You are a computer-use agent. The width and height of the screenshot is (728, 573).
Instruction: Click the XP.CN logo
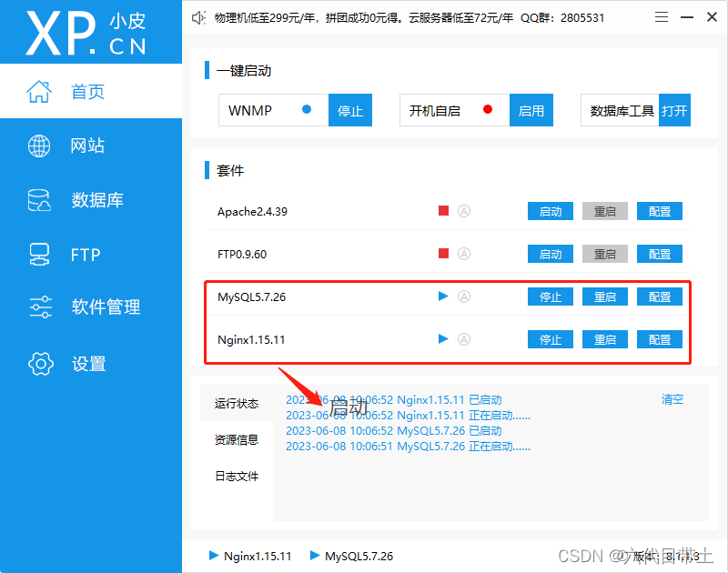[86, 33]
